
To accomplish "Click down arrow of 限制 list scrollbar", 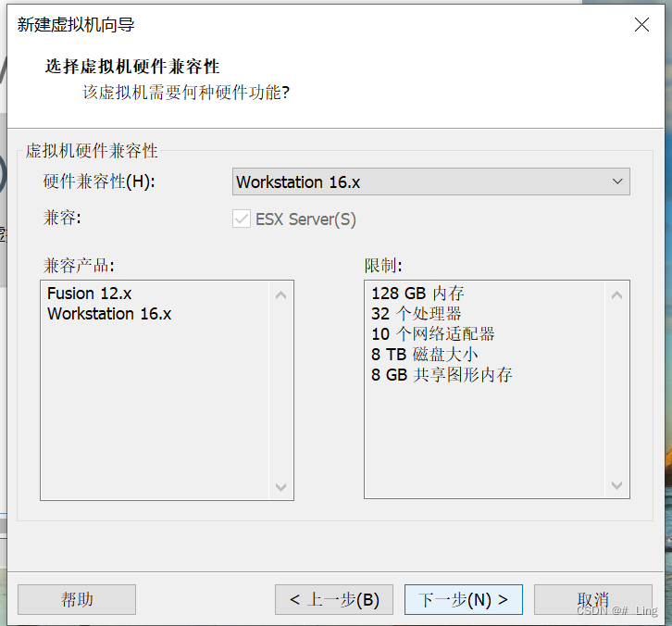I will coord(616,485).
